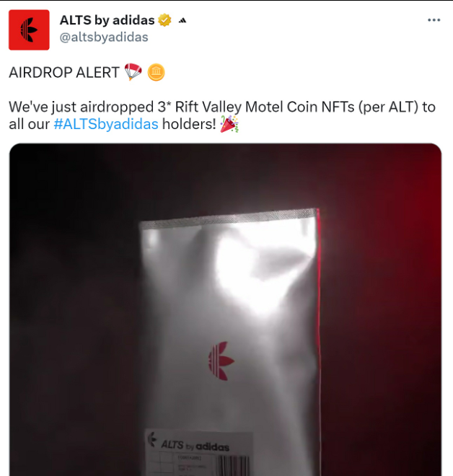Click the word holders! in the tweet

pos(189,124)
